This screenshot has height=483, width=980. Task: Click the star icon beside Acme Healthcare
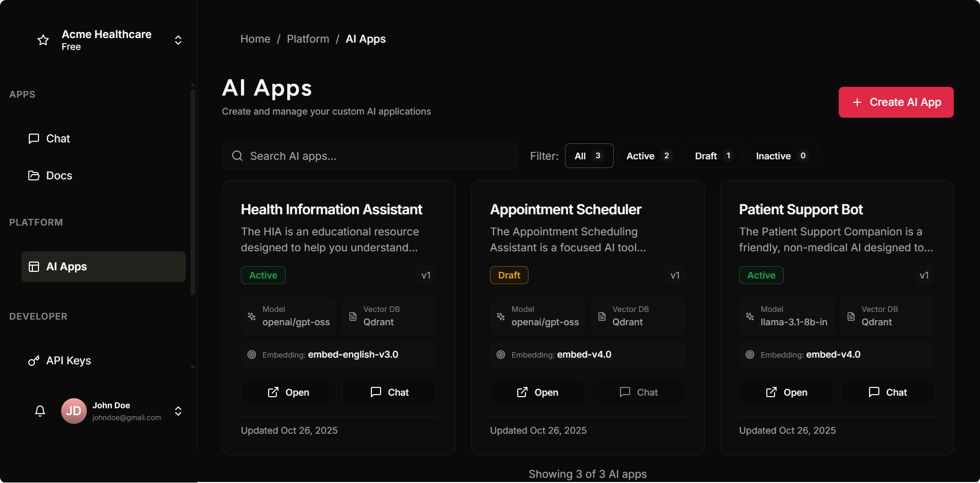pos(43,40)
